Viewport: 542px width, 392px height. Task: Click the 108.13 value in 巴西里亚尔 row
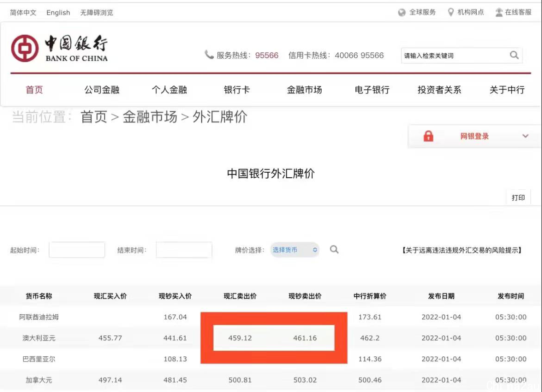coord(175,359)
